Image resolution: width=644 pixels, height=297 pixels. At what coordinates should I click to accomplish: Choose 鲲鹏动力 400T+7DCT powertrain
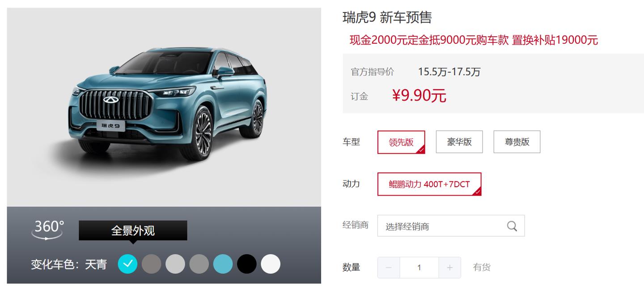click(429, 184)
